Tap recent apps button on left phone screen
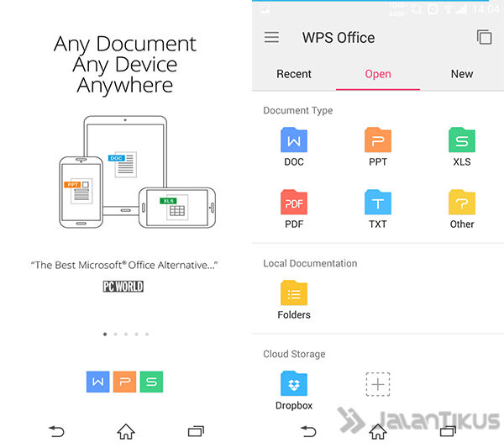The image size is (504, 448). coord(196,431)
